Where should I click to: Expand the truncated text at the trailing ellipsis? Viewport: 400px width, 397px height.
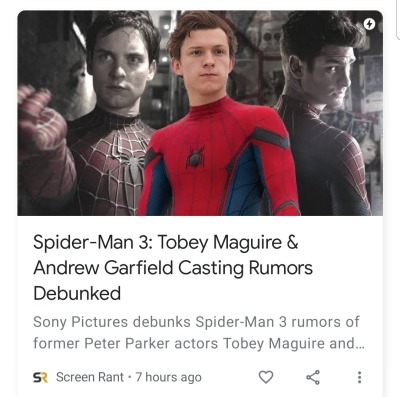click(360, 346)
